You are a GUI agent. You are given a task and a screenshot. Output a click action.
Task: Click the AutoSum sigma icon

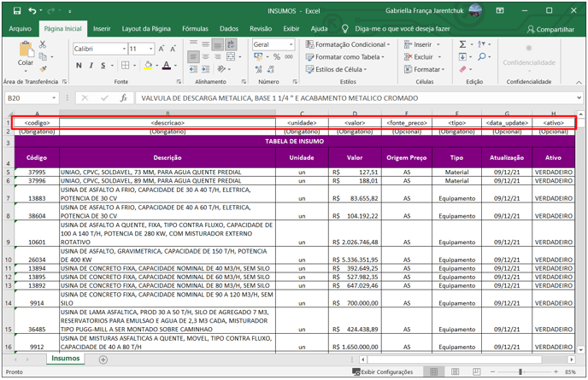coord(462,44)
